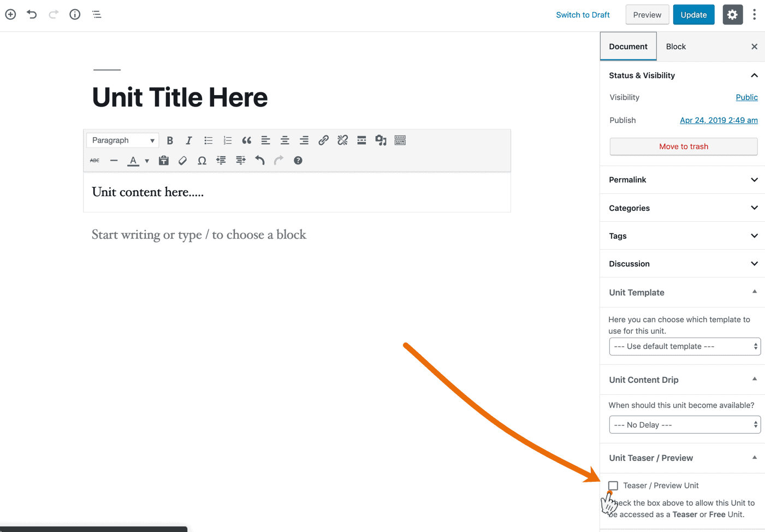Viewport: 765px width, 532px height.
Task: Apply italic formatting in classic toolbar
Action: (x=189, y=140)
